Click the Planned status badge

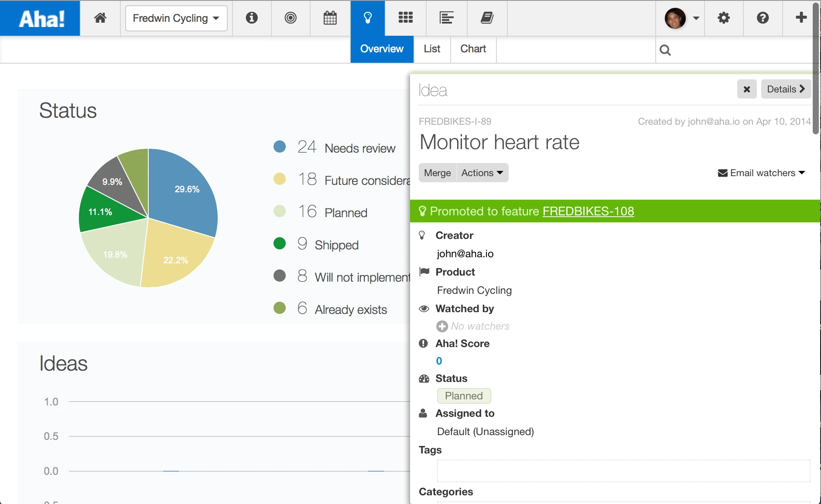pyautogui.click(x=464, y=396)
